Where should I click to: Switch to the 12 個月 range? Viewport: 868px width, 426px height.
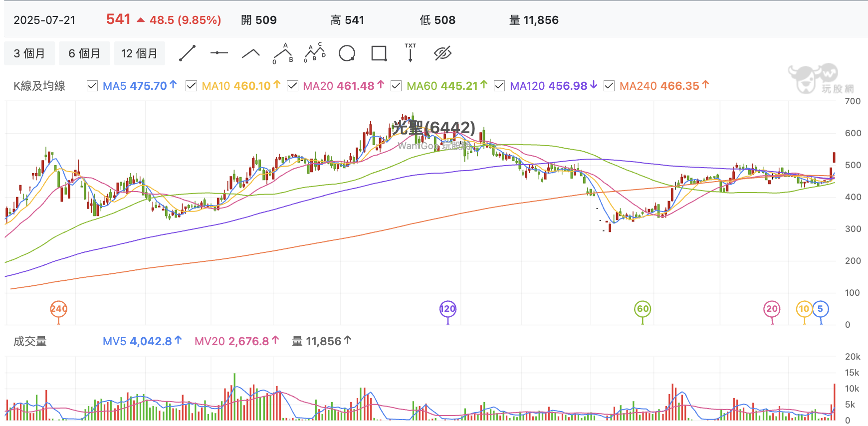(x=139, y=53)
